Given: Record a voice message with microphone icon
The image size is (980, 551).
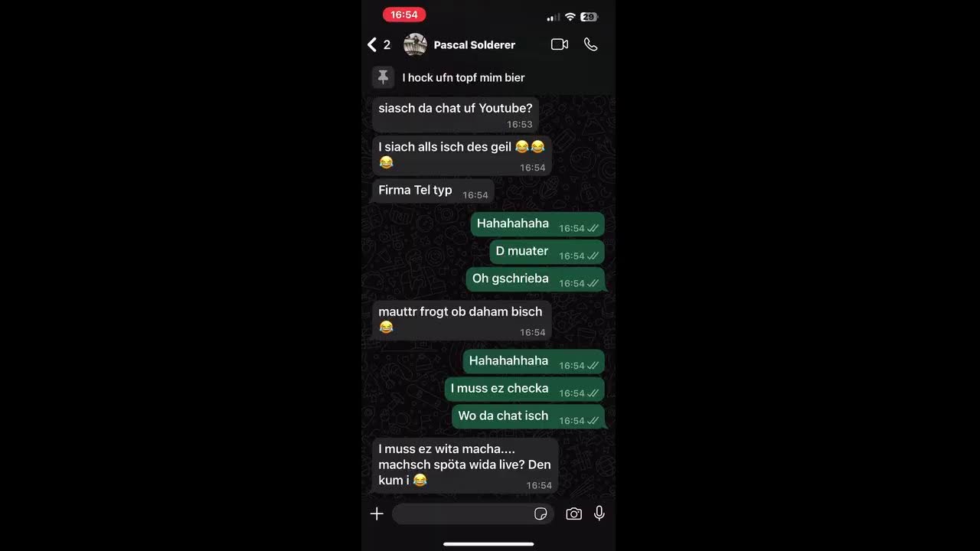Looking at the screenshot, I should [599, 514].
